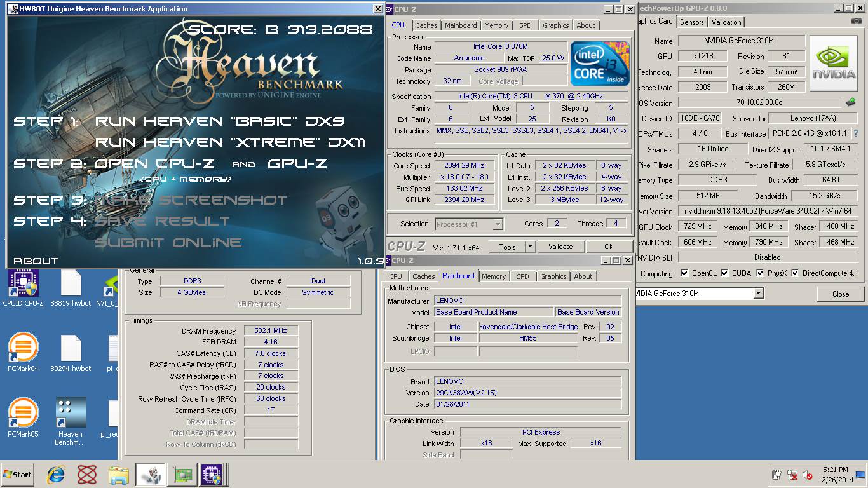Toggle the CUDA checkbox in GPU-Z
This screenshot has width=868, height=488.
tap(724, 273)
